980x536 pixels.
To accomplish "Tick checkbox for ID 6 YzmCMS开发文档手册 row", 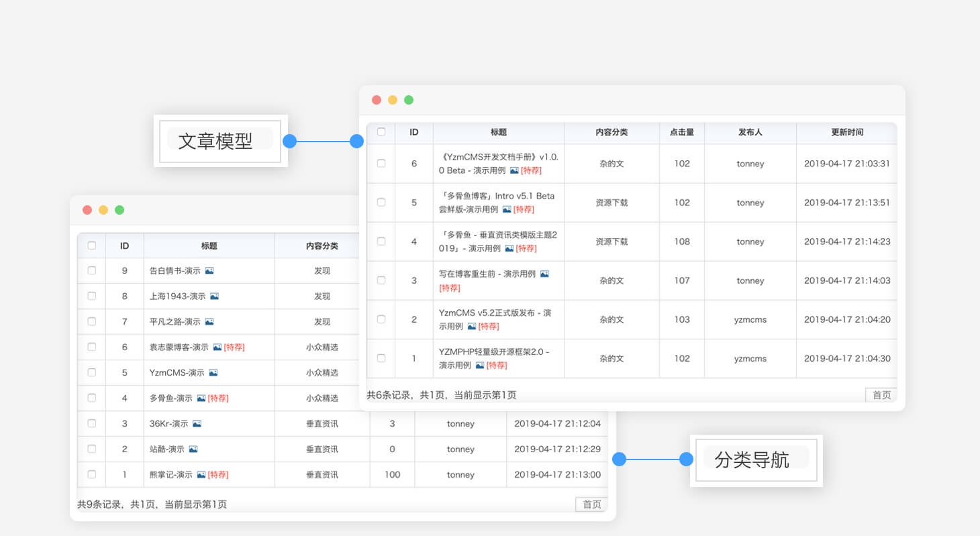I will coord(381,164).
